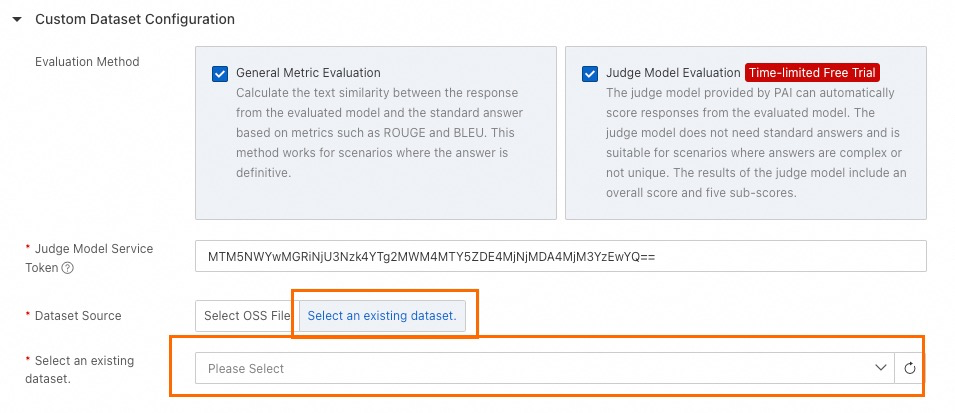Viewport: 955px width, 413px height.
Task: Open help tooltip for Judge Model Service Token
Action: click(x=68, y=268)
